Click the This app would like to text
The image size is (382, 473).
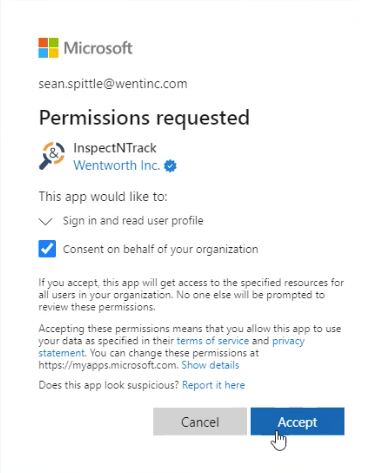click(103, 196)
